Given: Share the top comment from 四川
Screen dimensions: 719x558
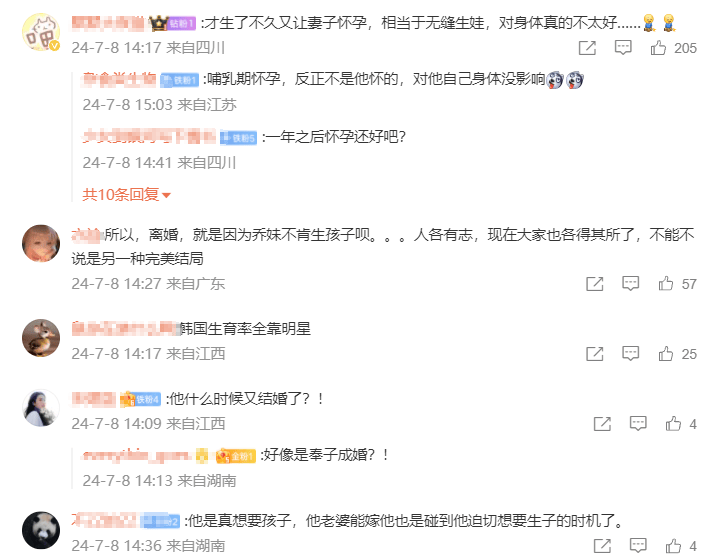Looking at the screenshot, I should tap(587, 48).
